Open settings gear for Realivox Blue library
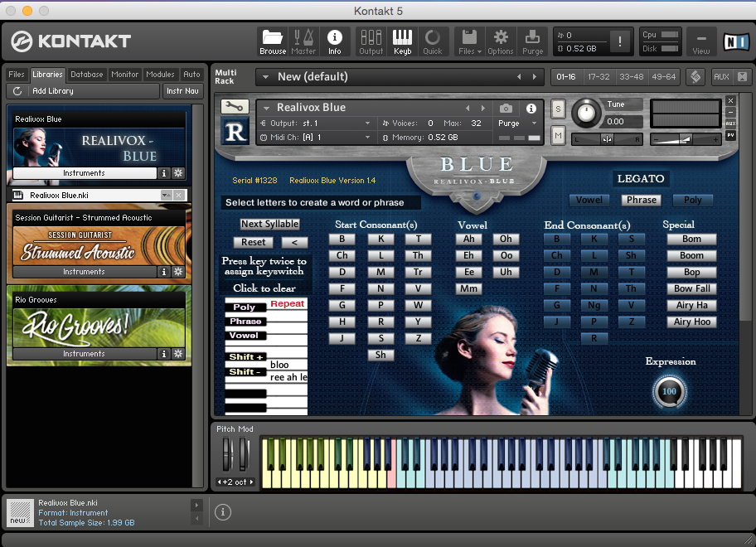Screen dimensions: 756x547 tap(178, 173)
